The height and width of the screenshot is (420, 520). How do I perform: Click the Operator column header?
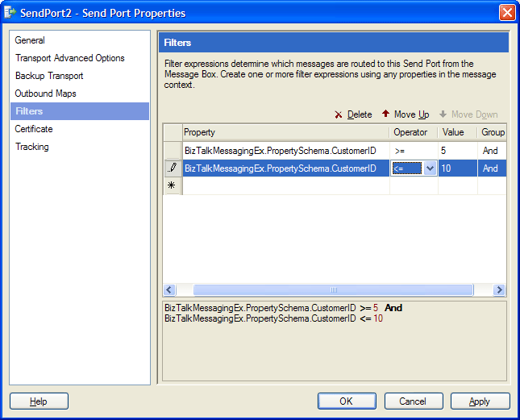[414, 132]
